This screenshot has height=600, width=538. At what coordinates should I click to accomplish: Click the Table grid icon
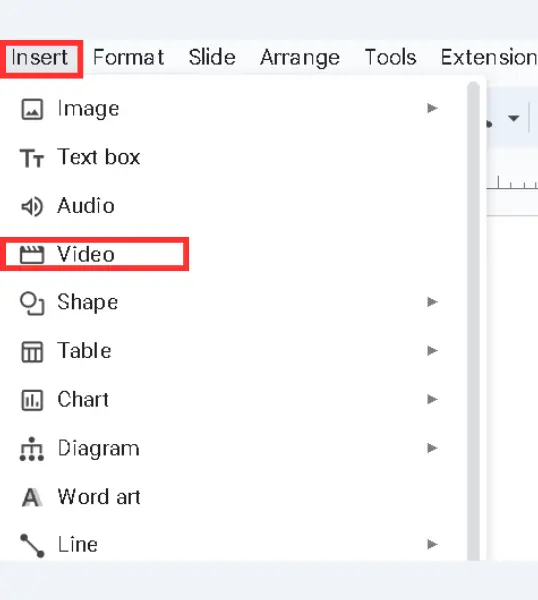[32, 352]
